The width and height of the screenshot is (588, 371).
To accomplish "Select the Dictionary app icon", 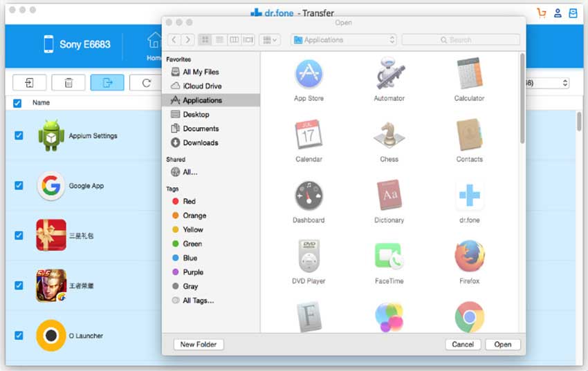I will [389, 195].
